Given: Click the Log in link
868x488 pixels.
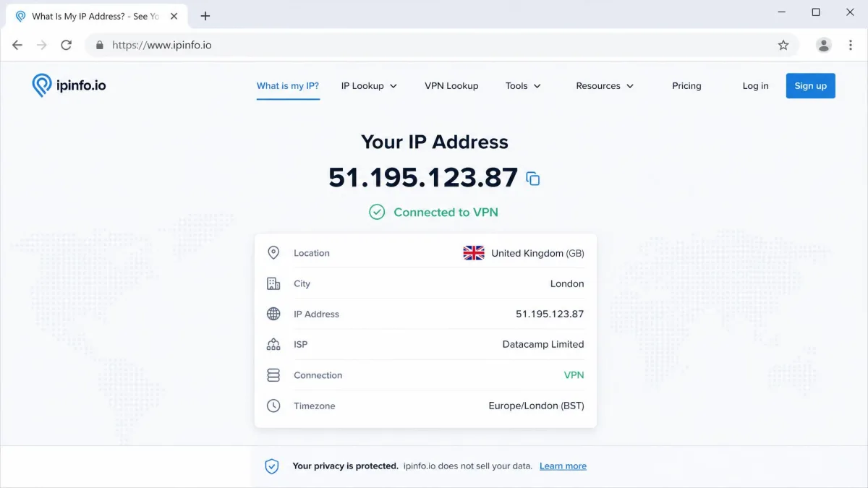Looking at the screenshot, I should [755, 85].
